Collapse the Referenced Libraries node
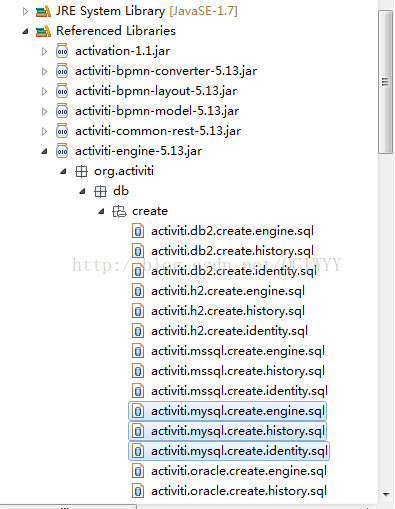Viewport: 395px width, 509px height. [x=25, y=32]
